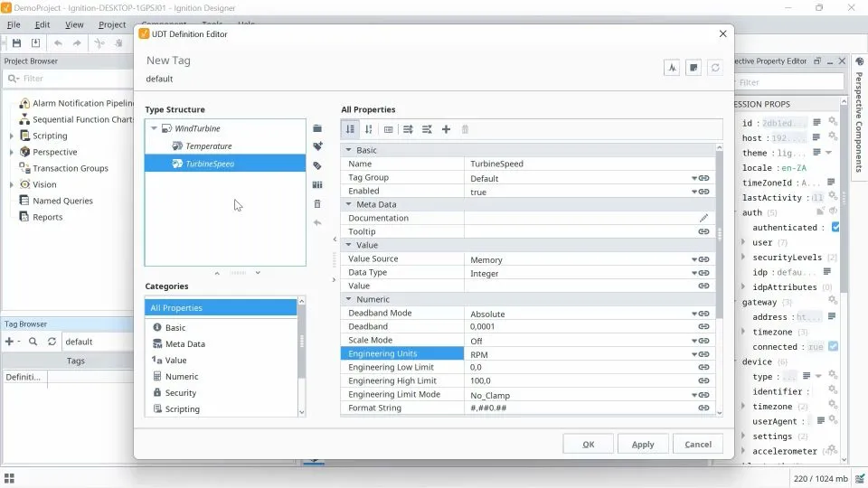Open the Engineering Units dropdown arrow
This screenshot has width=868, height=488.
(693, 354)
